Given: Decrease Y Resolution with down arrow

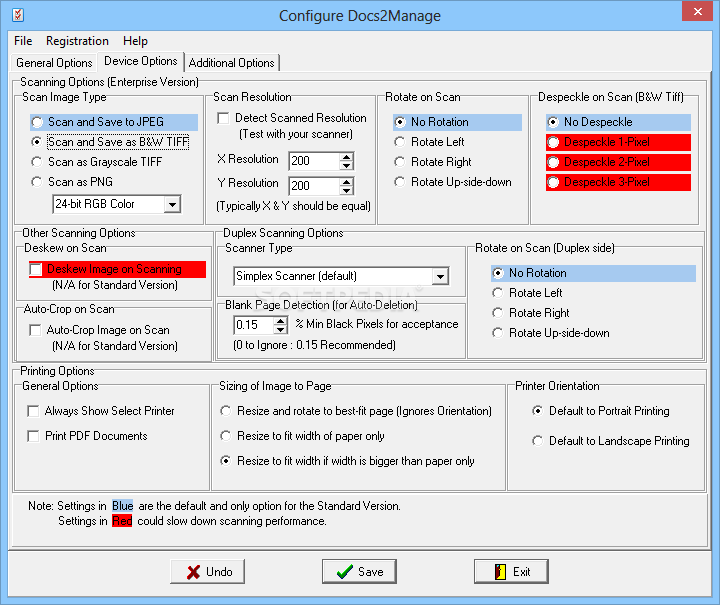Looking at the screenshot, I should [347, 190].
